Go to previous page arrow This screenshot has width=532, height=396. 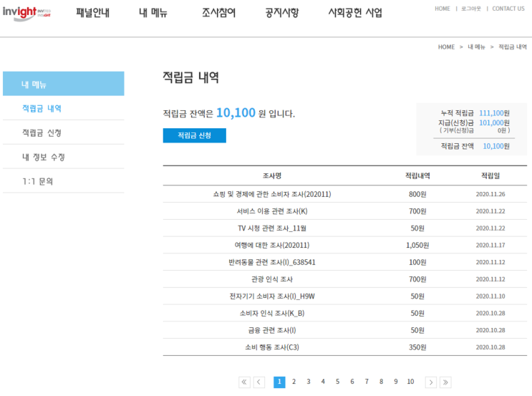(259, 382)
